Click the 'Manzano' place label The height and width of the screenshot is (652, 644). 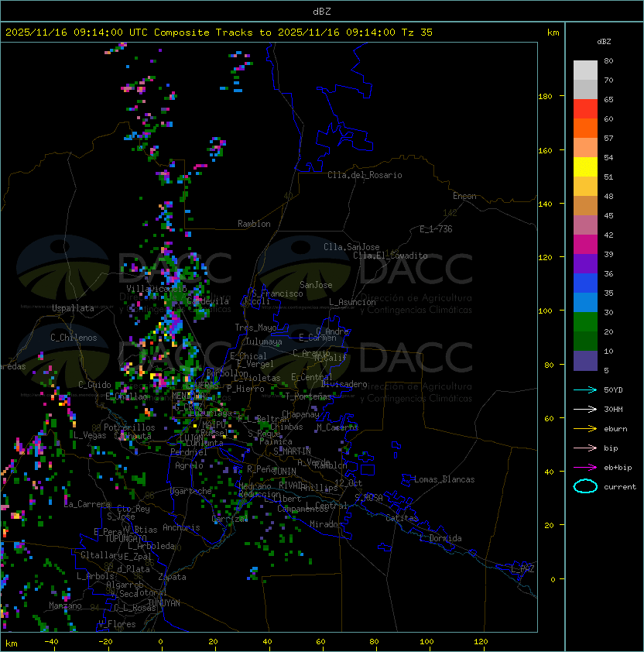[x=65, y=606]
